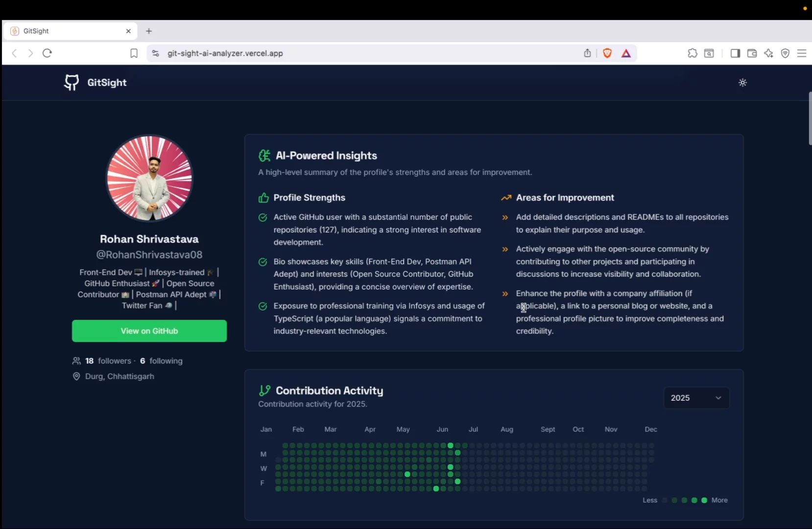
Task: Open a new browser tab
Action: (148, 31)
